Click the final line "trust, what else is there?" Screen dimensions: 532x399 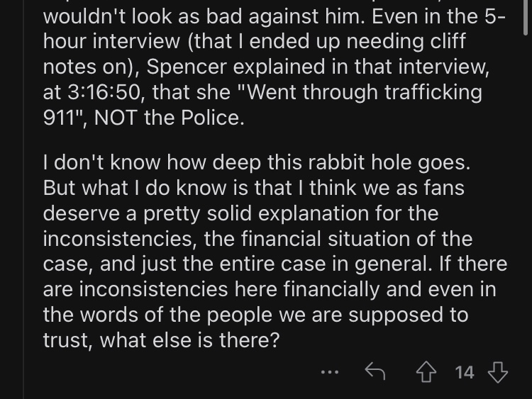(161, 340)
